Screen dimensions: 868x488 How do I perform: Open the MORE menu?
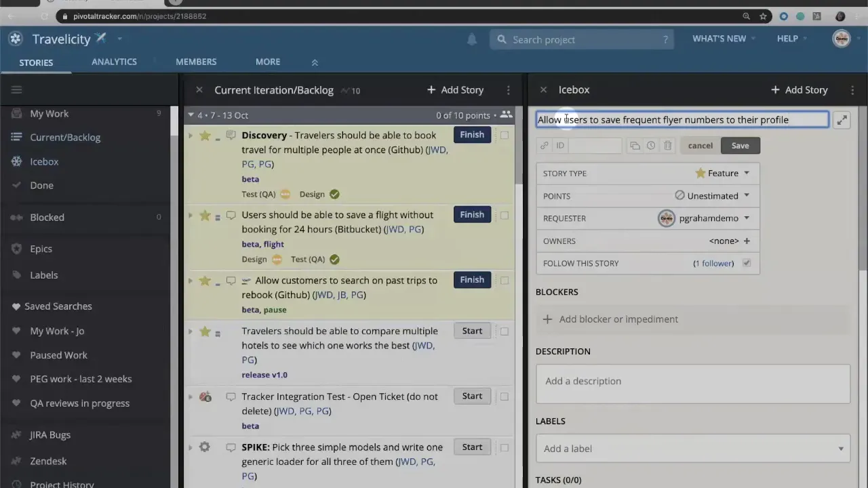pos(267,62)
